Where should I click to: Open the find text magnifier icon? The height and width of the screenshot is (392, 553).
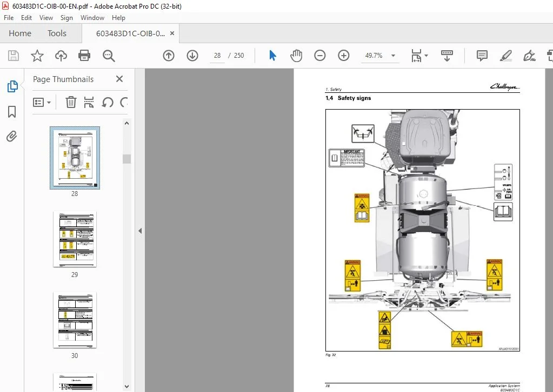(x=109, y=56)
